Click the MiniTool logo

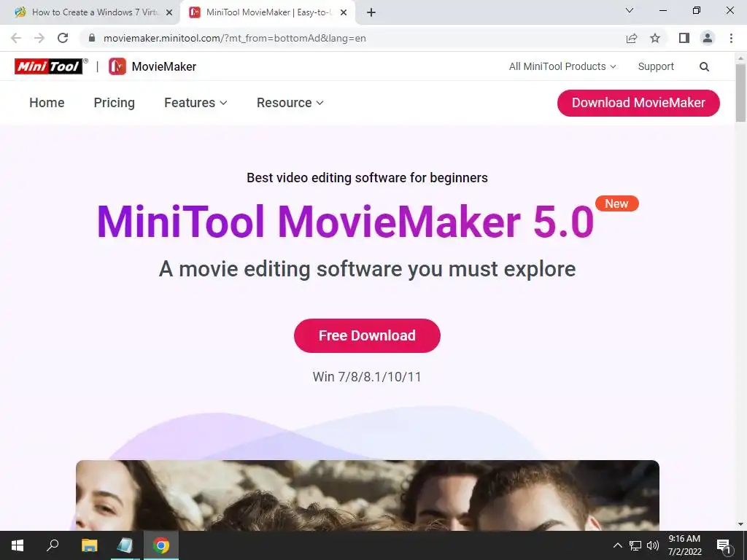49,66
